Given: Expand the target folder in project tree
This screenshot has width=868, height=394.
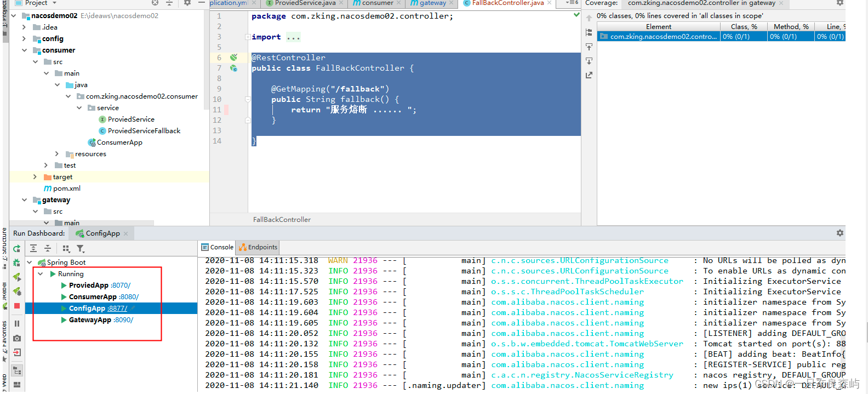Looking at the screenshot, I should 35,177.
